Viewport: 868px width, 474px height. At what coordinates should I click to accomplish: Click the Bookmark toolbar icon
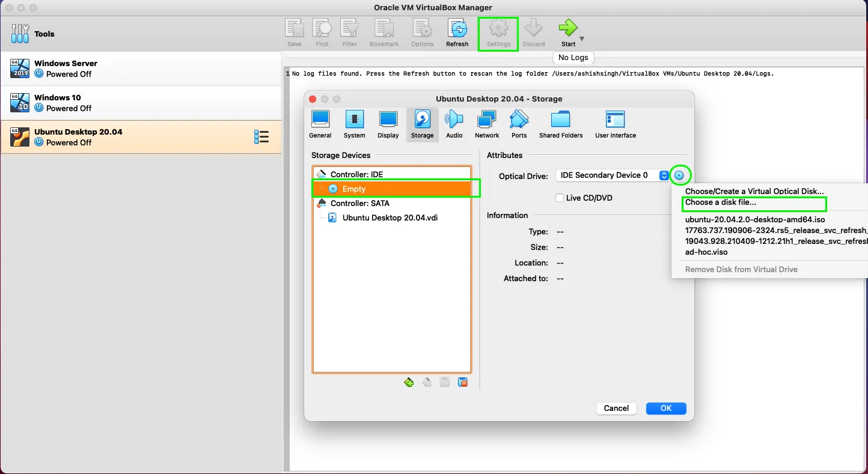pos(384,33)
